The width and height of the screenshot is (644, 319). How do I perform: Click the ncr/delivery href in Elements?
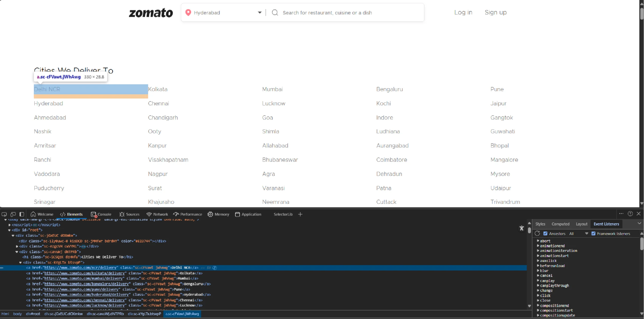(80, 268)
